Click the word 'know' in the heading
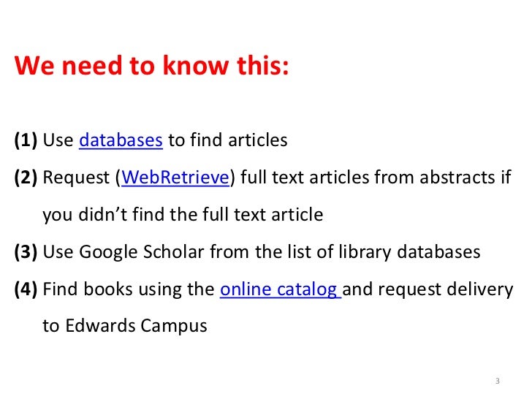This screenshot has height=399, width=532. (196, 65)
